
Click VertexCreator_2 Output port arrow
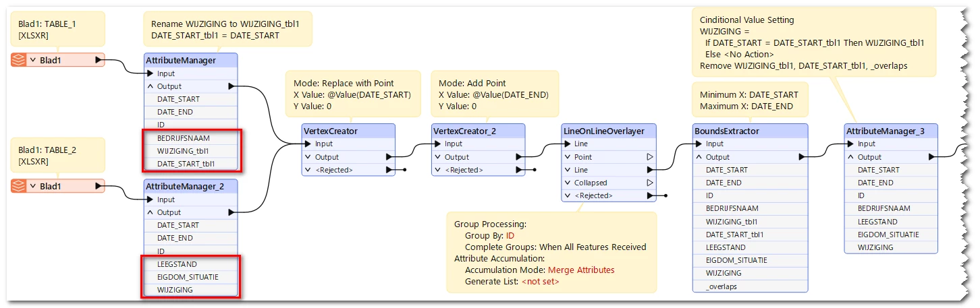[x=519, y=157]
